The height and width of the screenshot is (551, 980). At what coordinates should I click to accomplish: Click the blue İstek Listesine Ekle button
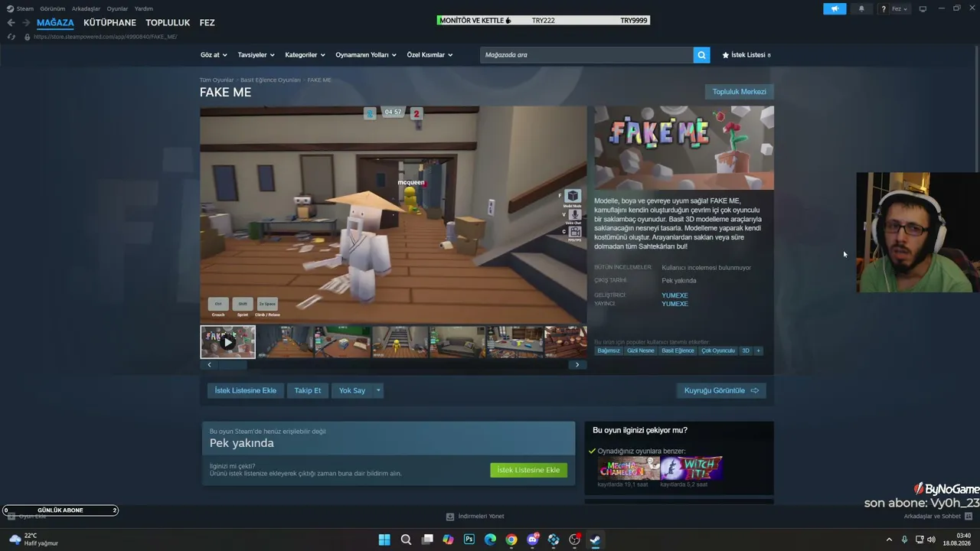coord(245,390)
